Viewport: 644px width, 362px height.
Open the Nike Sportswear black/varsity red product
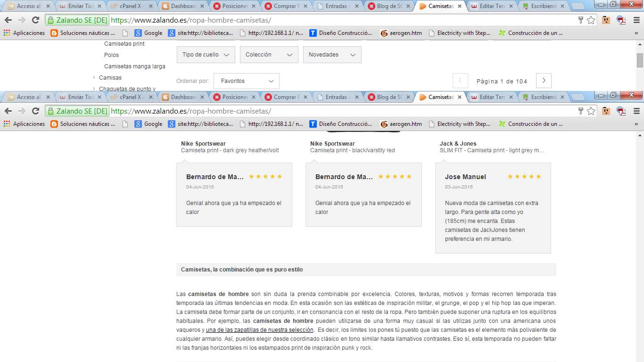353,147
